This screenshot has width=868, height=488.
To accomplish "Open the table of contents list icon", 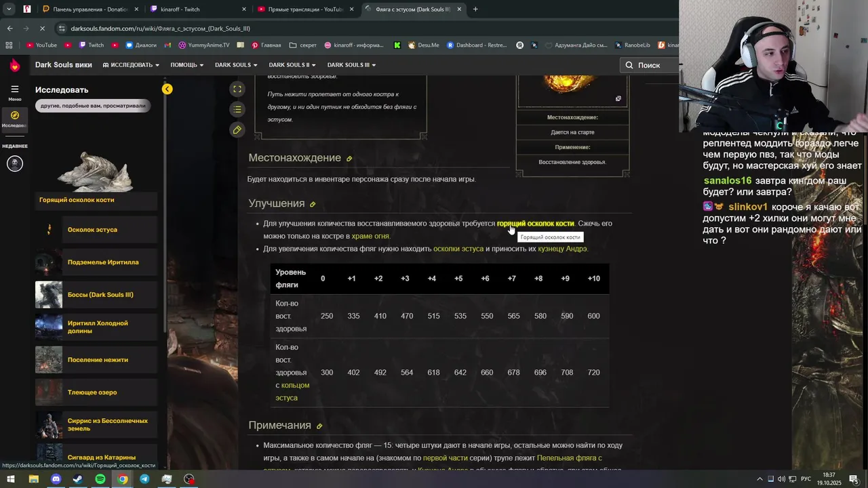I will (x=237, y=109).
